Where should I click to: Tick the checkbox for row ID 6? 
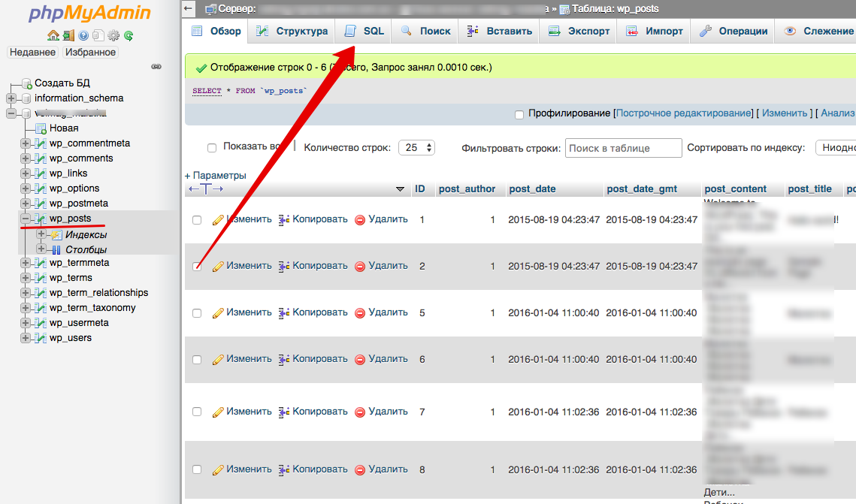tap(197, 360)
